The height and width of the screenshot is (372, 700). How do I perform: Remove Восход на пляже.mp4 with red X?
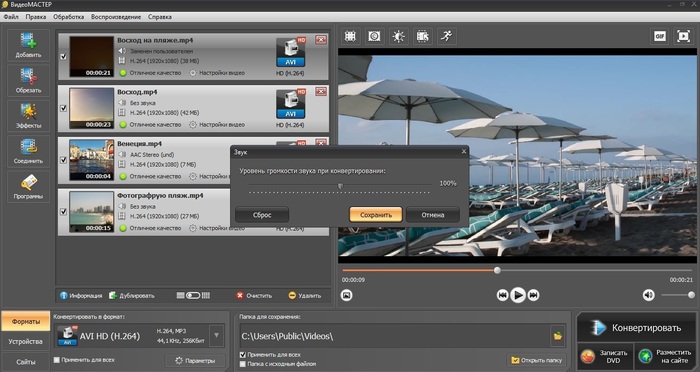(321, 40)
